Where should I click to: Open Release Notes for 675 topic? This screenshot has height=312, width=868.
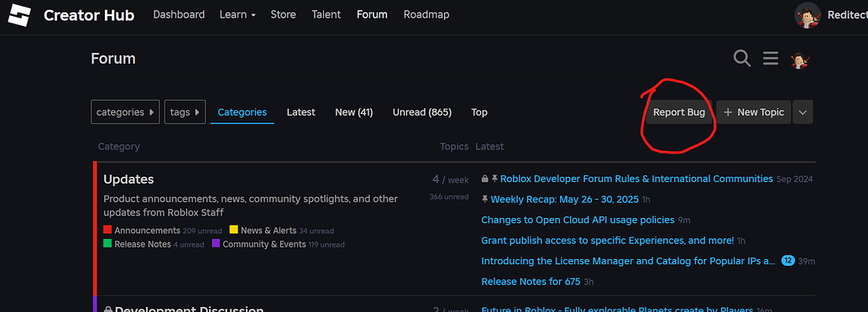click(531, 282)
